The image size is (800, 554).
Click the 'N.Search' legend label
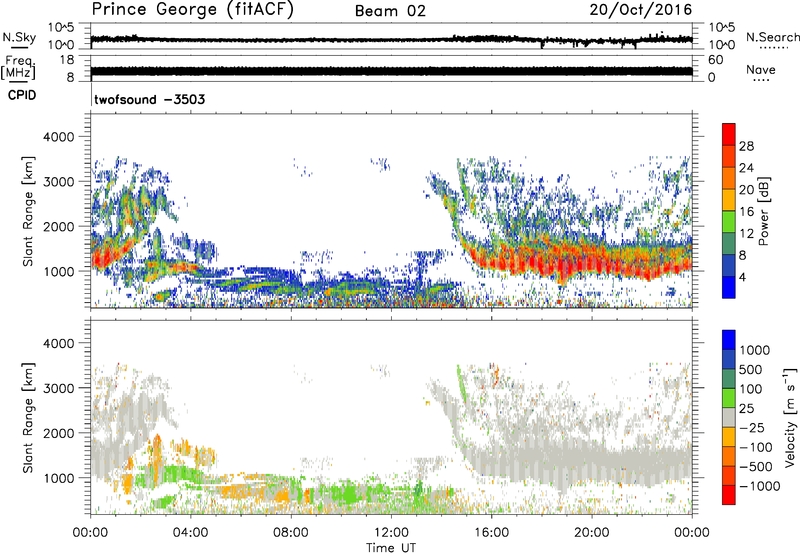[772, 37]
